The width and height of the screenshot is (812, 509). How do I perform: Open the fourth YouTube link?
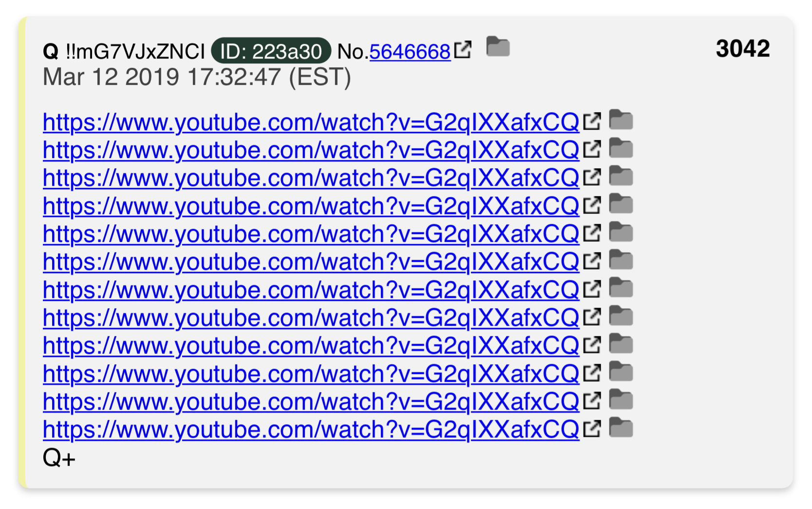311,206
